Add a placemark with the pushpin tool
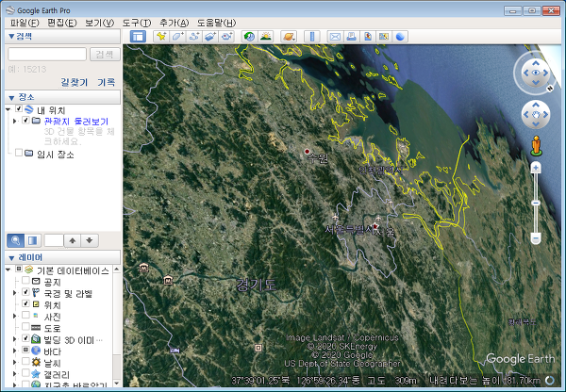566x392 pixels. [x=161, y=37]
